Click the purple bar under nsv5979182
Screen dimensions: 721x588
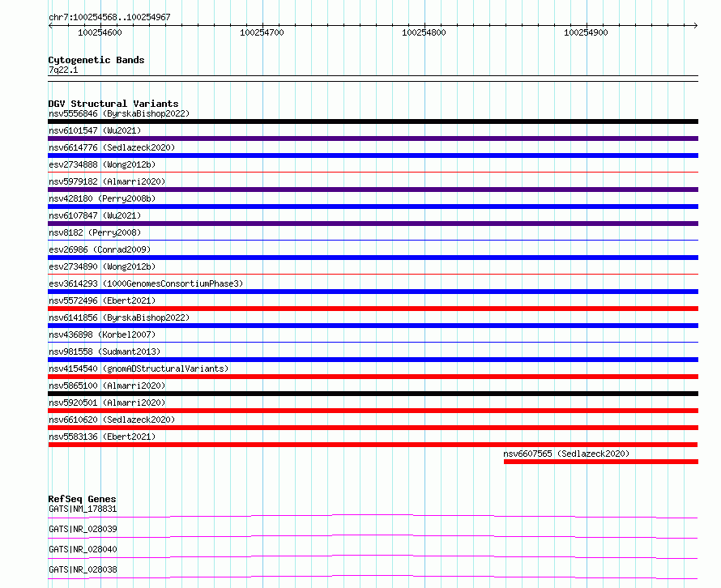click(373, 190)
